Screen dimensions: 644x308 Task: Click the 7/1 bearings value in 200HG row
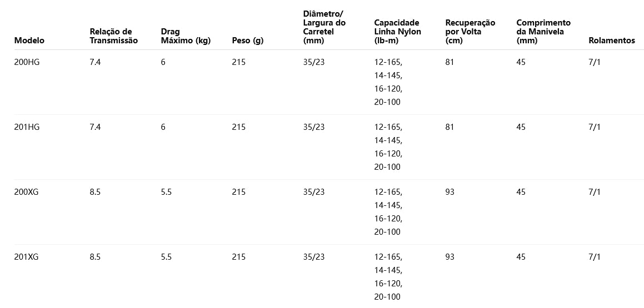(x=595, y=62)
